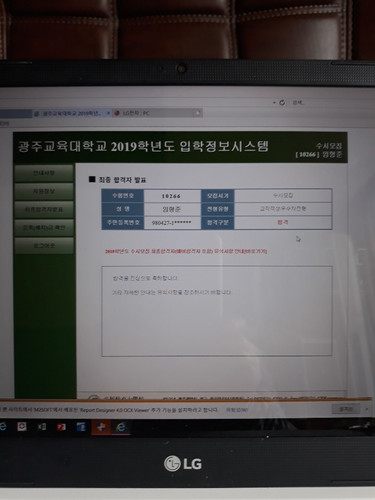This screenshot has width=375, height=500.
Task: Open Excel from the taskbar
Action: click(42, 427)
